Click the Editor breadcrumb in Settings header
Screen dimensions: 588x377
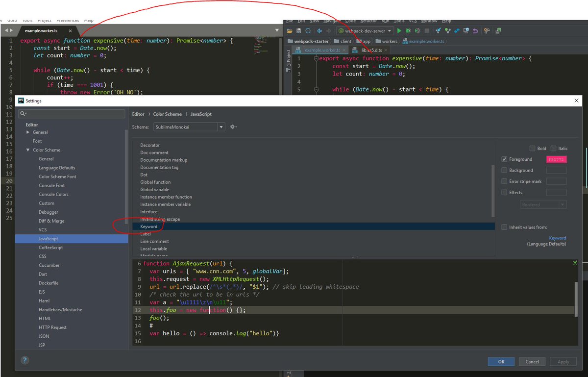[x=138, y=114]
